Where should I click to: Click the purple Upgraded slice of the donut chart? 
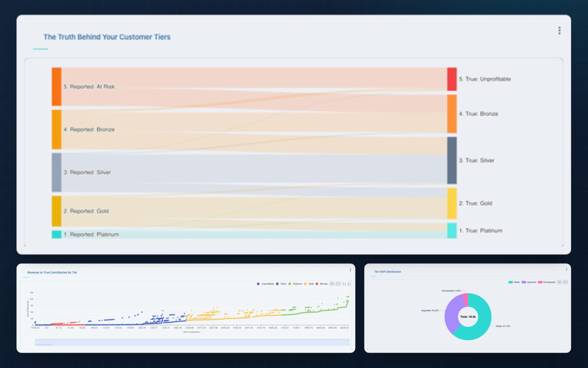451,313
